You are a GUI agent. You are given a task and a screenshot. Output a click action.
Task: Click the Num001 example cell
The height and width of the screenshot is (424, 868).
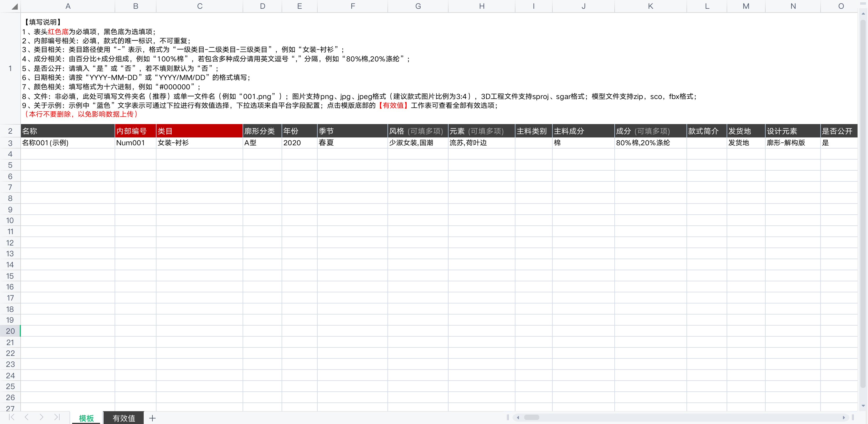[135, 143]
